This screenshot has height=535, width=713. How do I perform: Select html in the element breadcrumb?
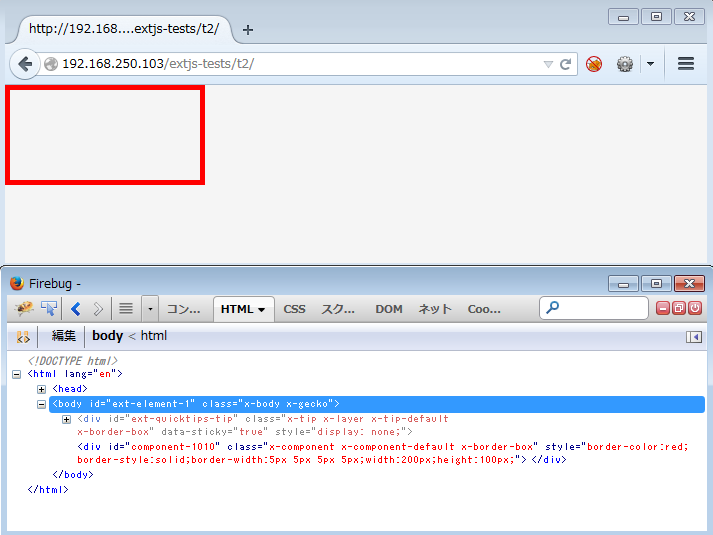[154, 336]
